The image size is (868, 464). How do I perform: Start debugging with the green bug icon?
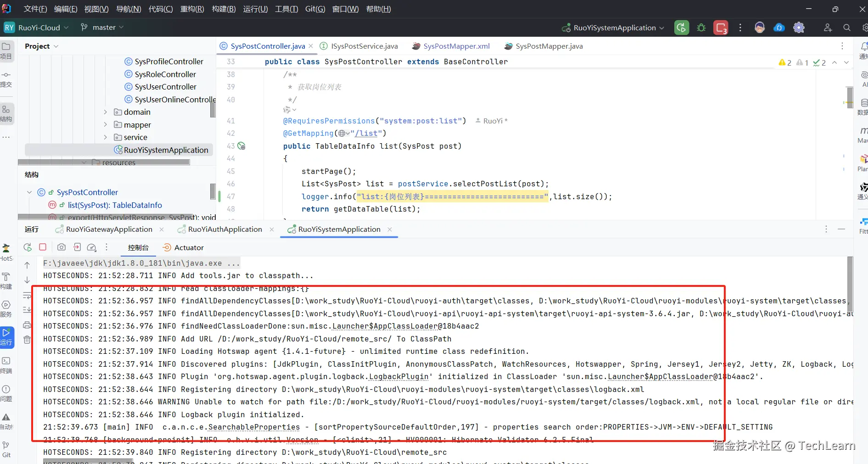pyautogui.click(x=701, y=28)
